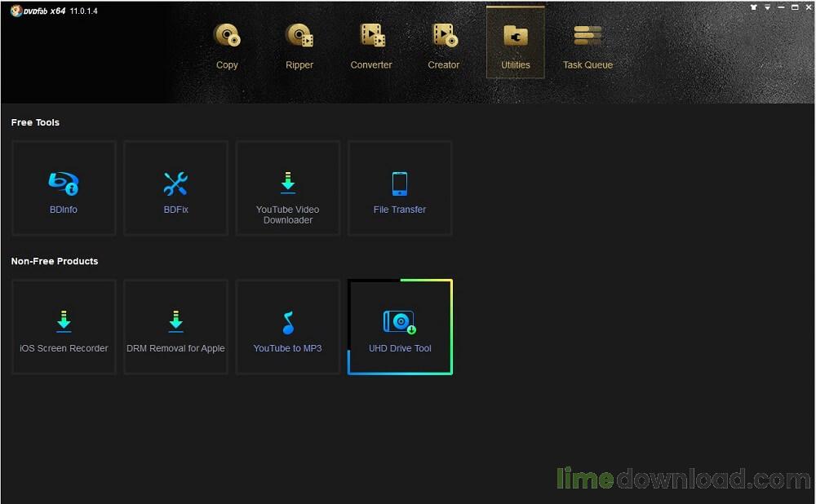Click the DVDFab logo in title bar
Image resolution: width=816 pixels, height=504 pixels.
point(16,11)
